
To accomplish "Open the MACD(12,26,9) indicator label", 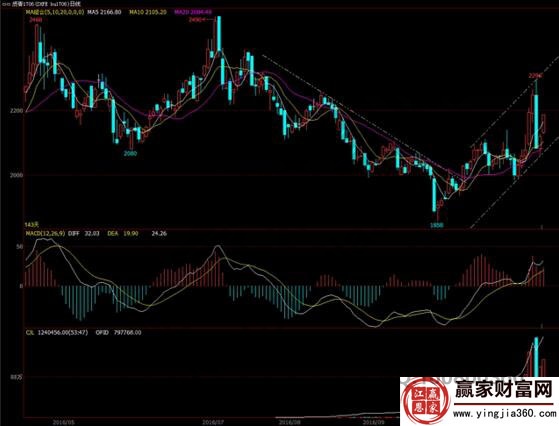I will point(45,233).
